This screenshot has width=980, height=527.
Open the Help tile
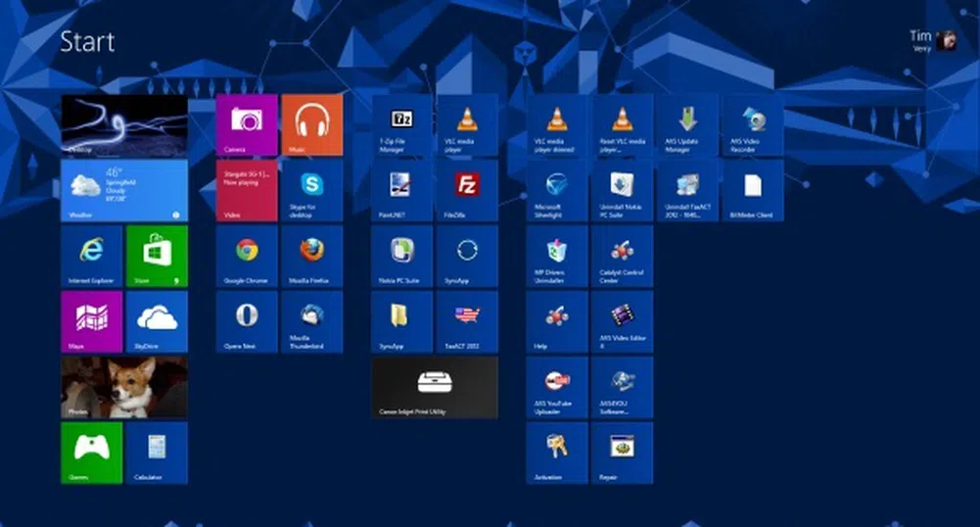point(557,322)
